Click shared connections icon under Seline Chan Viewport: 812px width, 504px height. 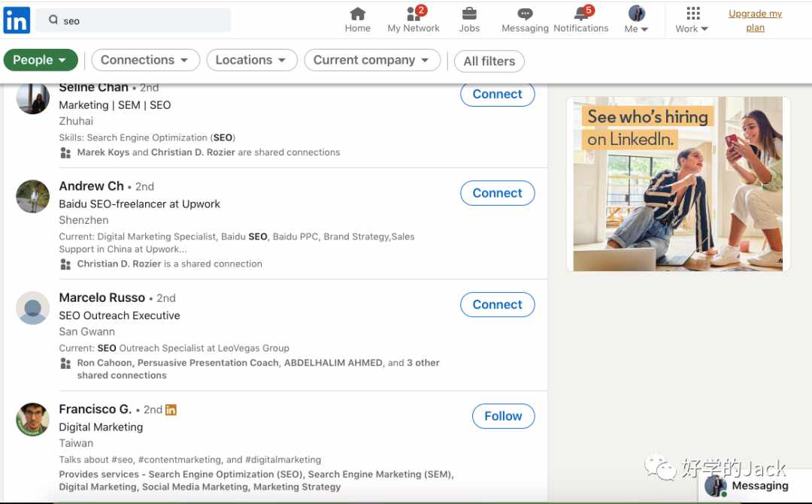pyautogui.click(x=65, y=152)
